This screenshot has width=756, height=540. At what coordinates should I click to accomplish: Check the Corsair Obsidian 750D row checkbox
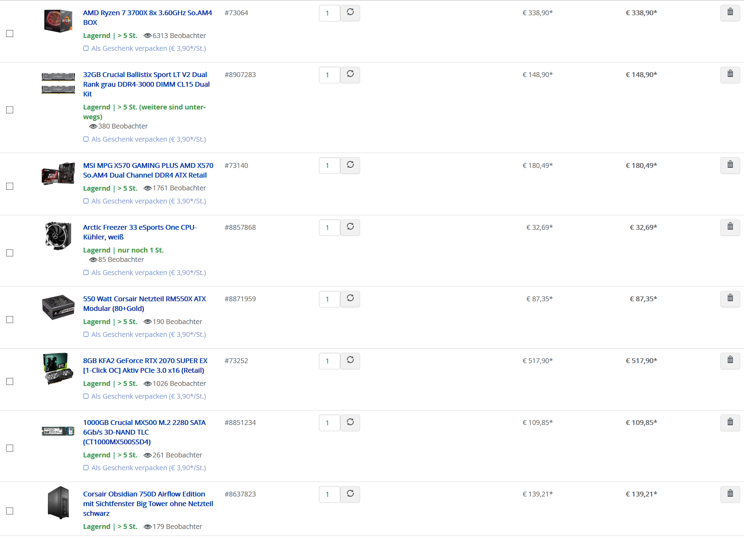pos(10,511)
